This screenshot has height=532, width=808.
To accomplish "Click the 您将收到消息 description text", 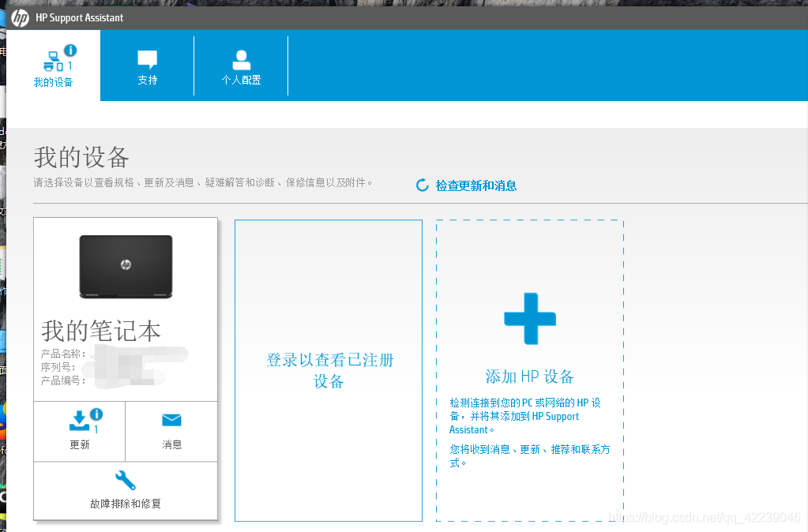I will [530, 455].
